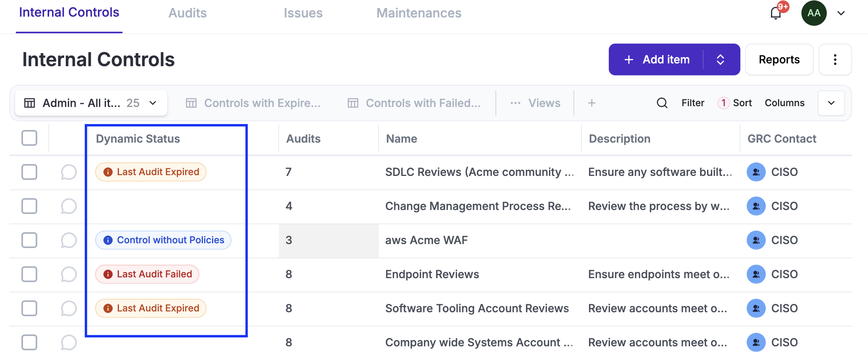868x359 pixels.
Task: Toggle the select-all header checkbox
Action: [x=29, y=138]
